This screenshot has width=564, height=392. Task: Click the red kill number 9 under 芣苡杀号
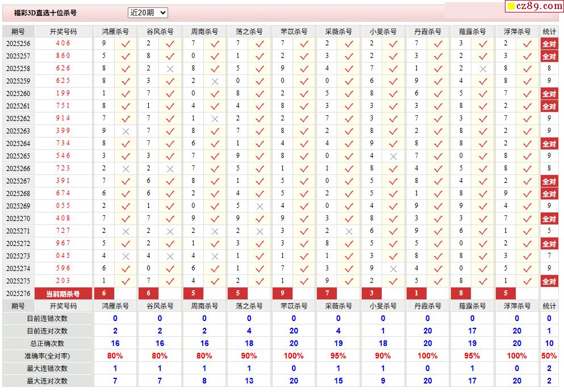(x=282, y=294)
